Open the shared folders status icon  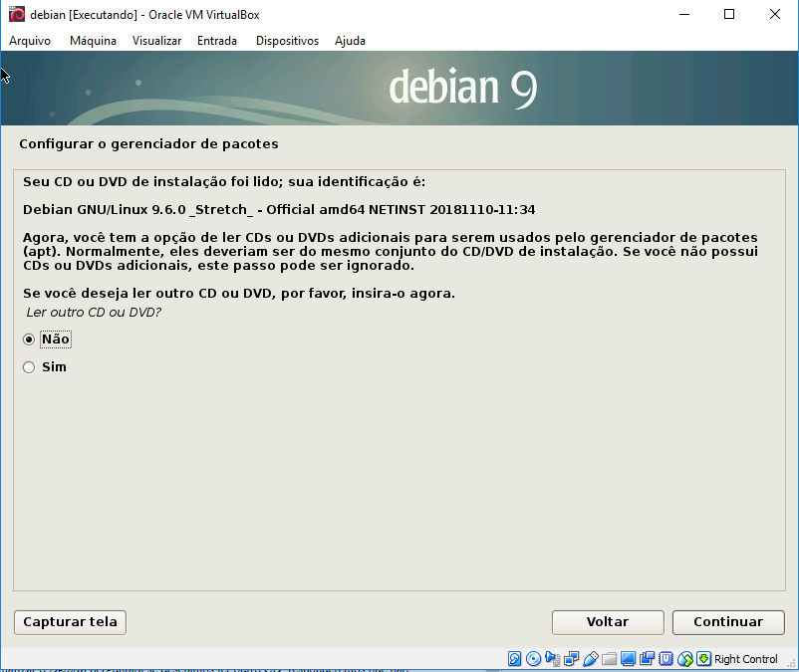coord(609,659)
